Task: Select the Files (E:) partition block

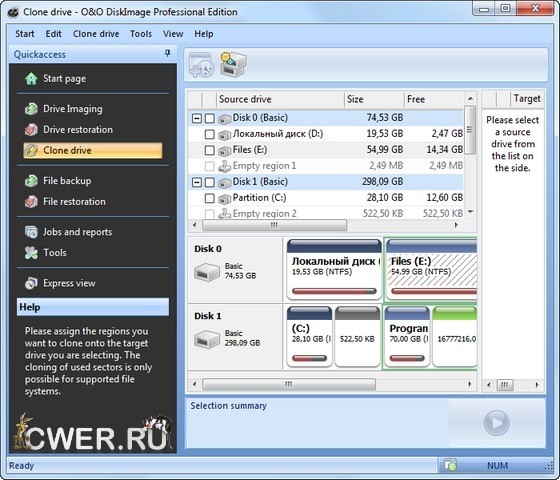Action: coord(431,270)
